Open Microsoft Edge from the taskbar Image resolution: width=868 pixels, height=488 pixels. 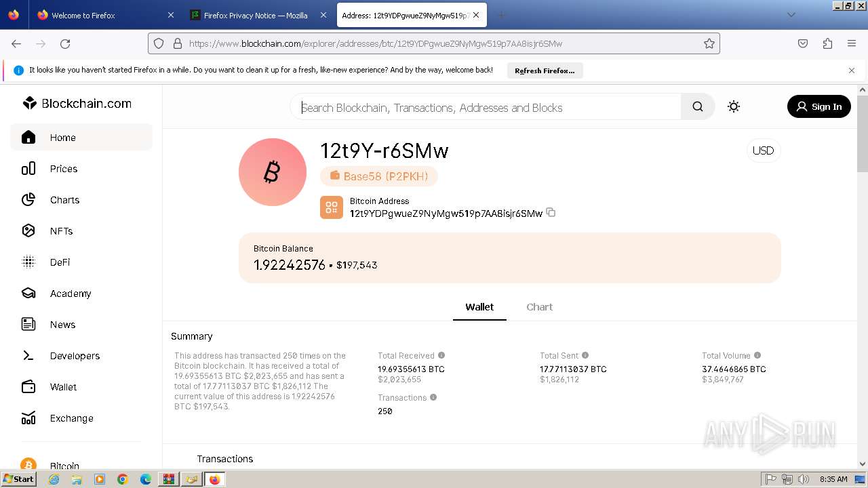pos(146,479)
